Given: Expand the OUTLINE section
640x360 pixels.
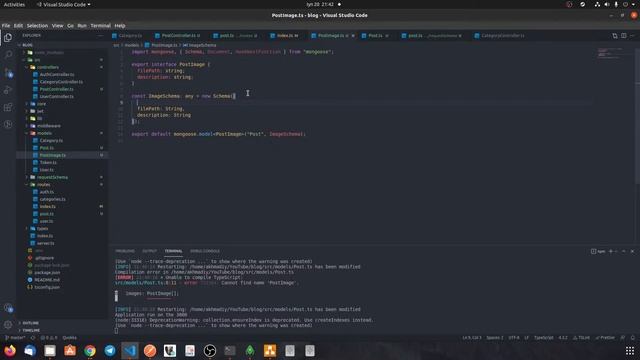Looking at the screenshot, I should coord(31,323).
